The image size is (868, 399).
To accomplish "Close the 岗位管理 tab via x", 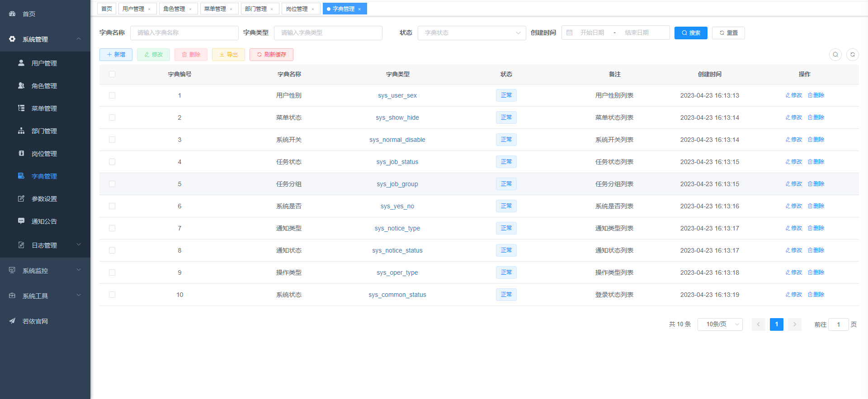I will [313, 9].
